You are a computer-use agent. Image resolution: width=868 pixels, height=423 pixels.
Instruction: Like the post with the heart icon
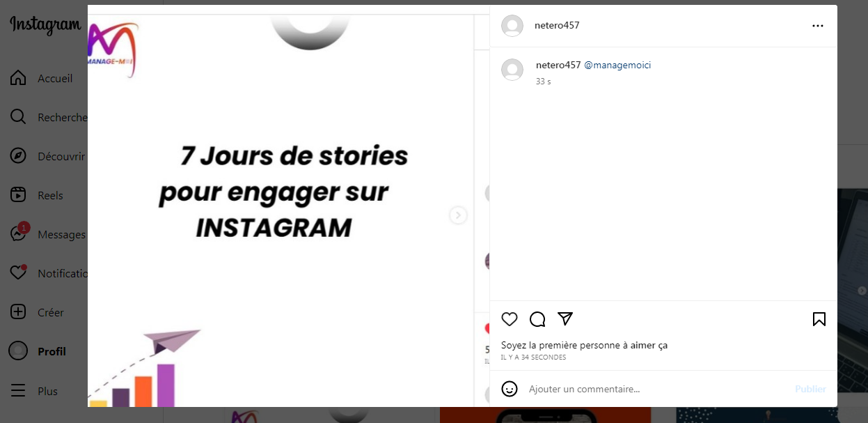pos(510,319)
